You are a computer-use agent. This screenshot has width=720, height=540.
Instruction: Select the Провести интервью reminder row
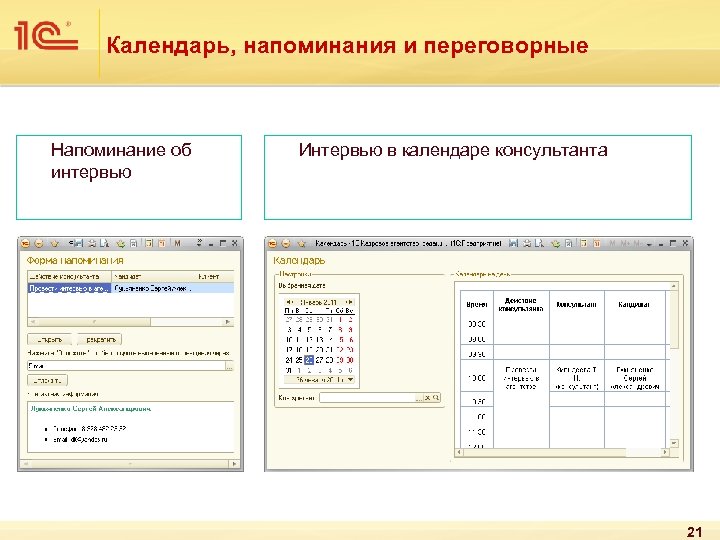tap(131, 288)
